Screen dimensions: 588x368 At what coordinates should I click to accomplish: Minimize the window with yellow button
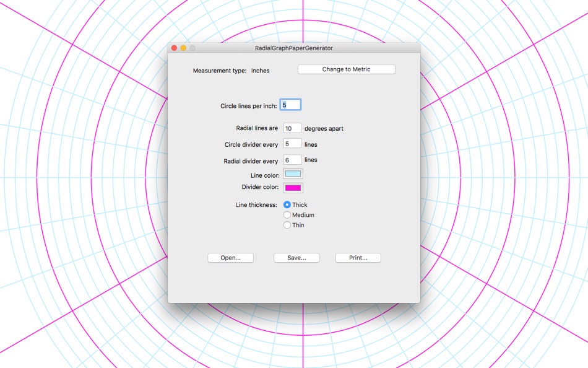(x=183, y=48)
